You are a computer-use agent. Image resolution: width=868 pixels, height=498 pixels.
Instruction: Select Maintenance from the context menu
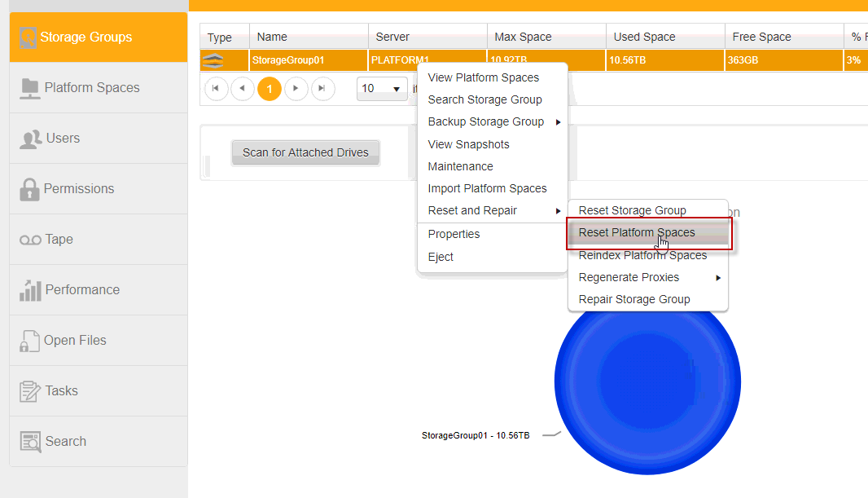tap(461, 167)
